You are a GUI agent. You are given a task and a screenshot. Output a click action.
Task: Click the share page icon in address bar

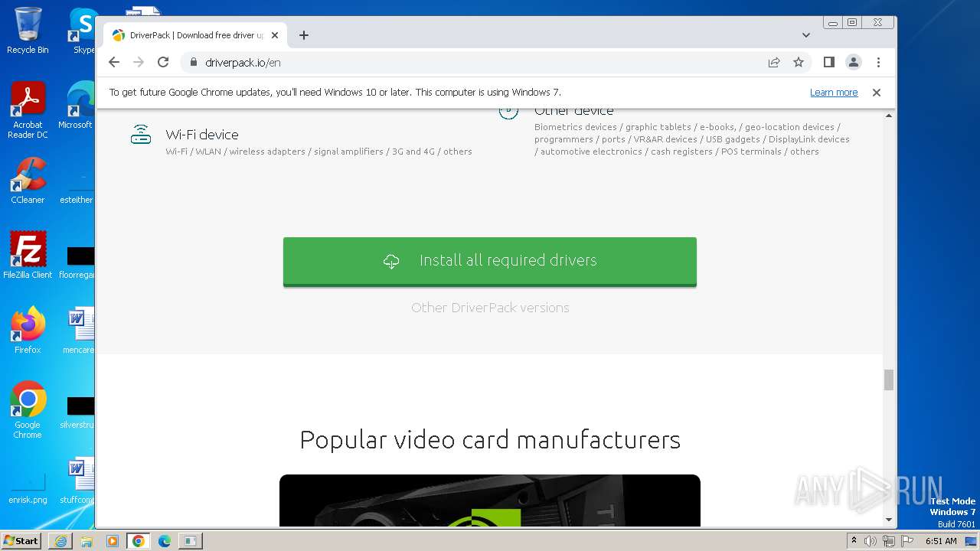pos(774,62)
